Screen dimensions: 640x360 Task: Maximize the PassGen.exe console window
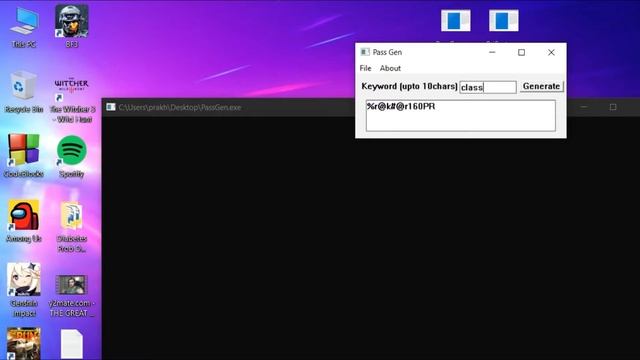pos(613,107)
